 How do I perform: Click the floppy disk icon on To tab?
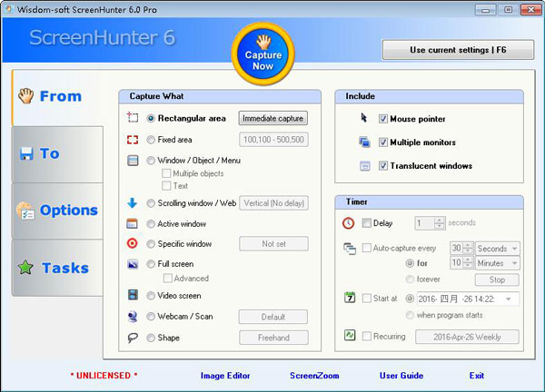pos(26,154)
